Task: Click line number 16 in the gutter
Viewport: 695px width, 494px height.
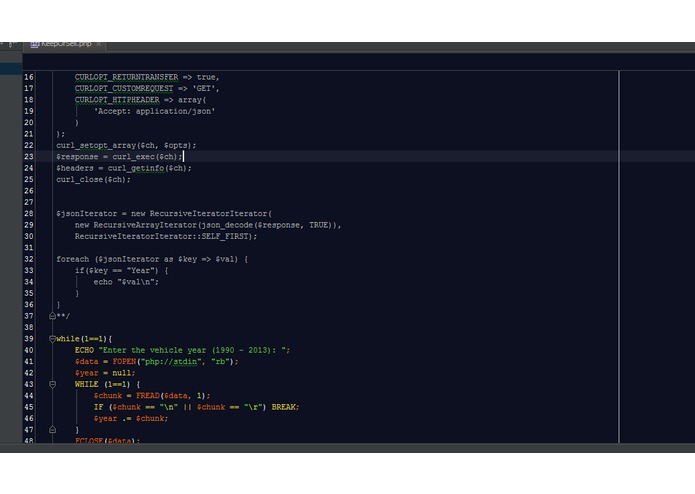Action: coord(29,77)
